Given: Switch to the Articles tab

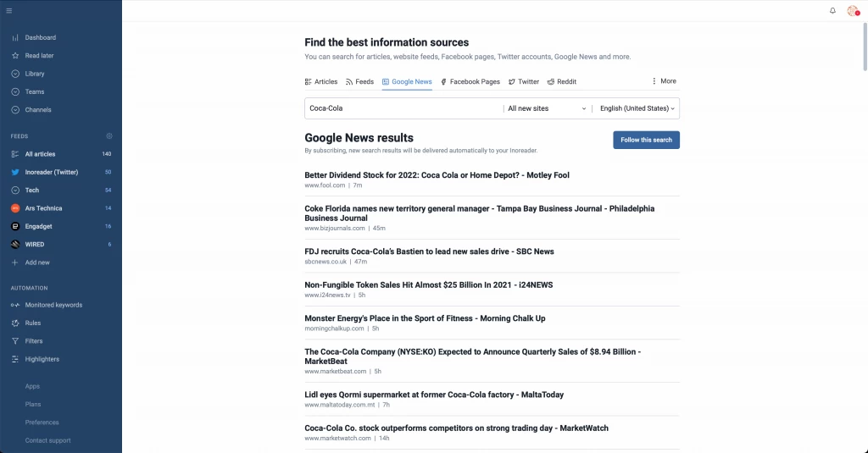Looking at the screenshot, I should click(321, 82).
